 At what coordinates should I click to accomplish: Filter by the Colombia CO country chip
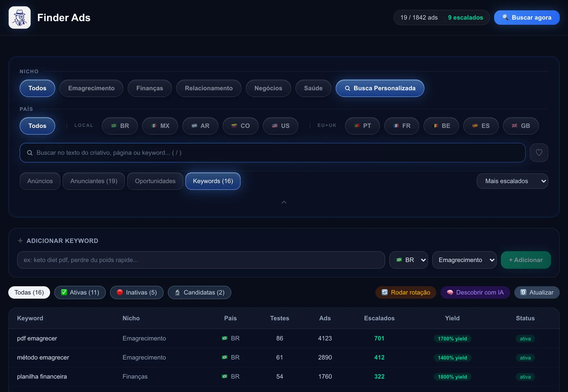click(x=241, y=126)
